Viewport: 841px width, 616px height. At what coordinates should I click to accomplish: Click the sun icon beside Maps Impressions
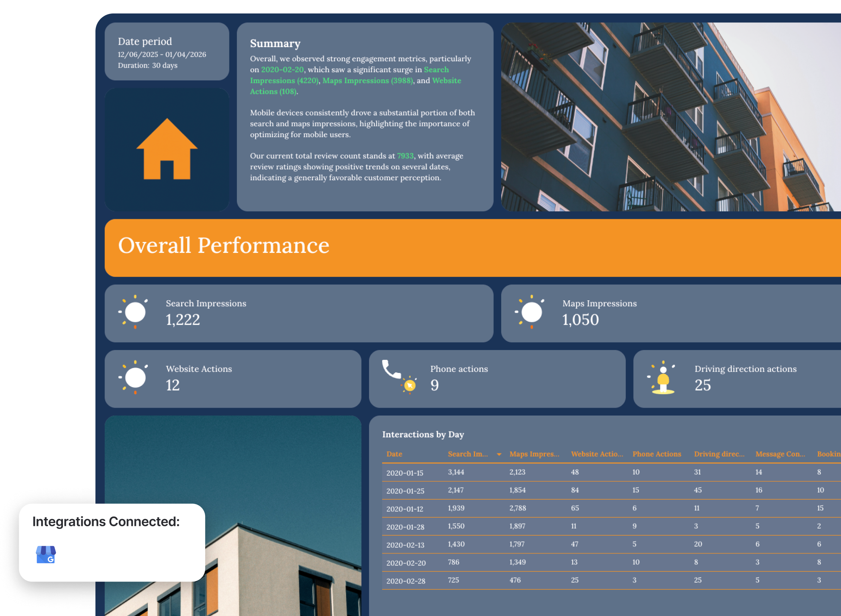pyautogui.click(x=532, y=313)
